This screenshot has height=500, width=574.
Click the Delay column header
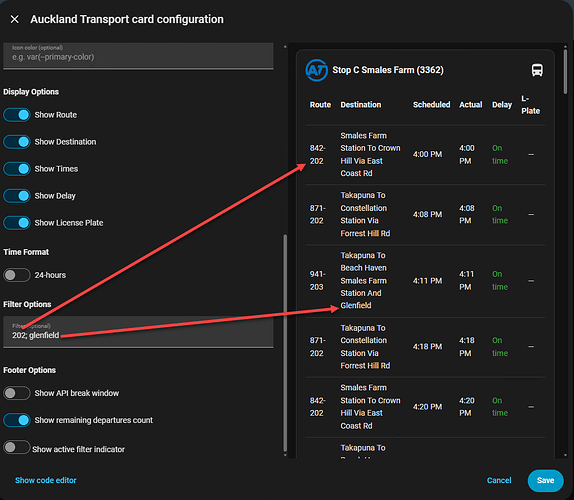point(502,105)
